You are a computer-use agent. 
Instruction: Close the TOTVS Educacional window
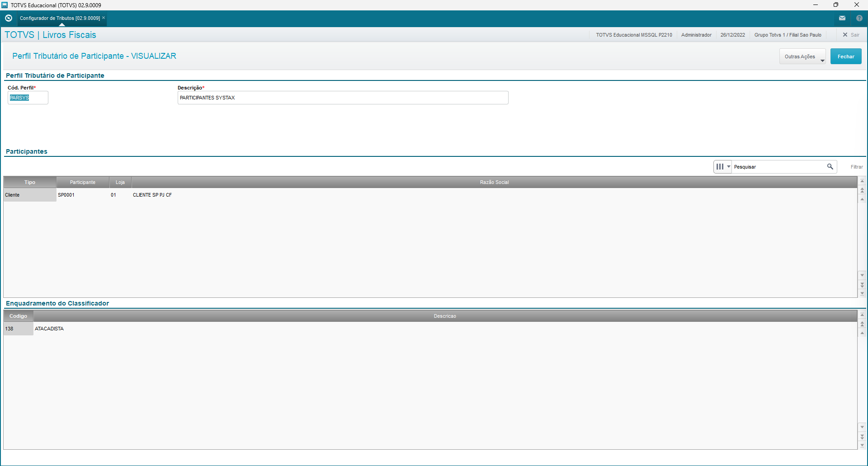tap(857, 5)
